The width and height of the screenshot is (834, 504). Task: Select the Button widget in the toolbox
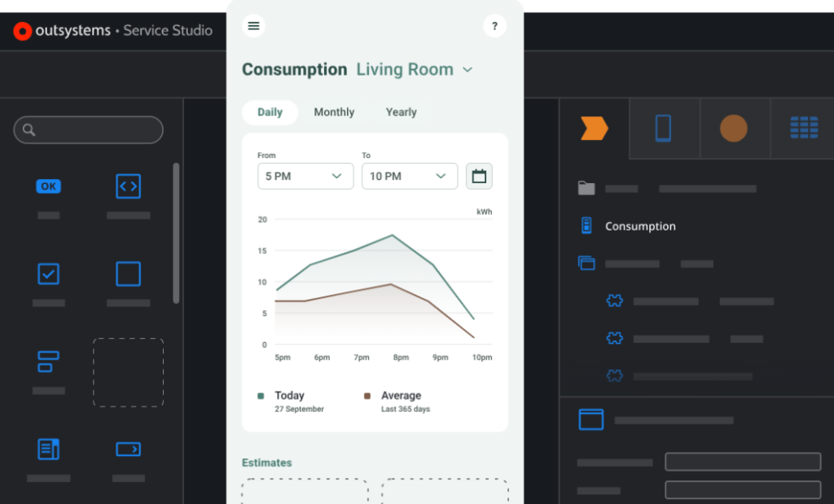coord(48,186)
